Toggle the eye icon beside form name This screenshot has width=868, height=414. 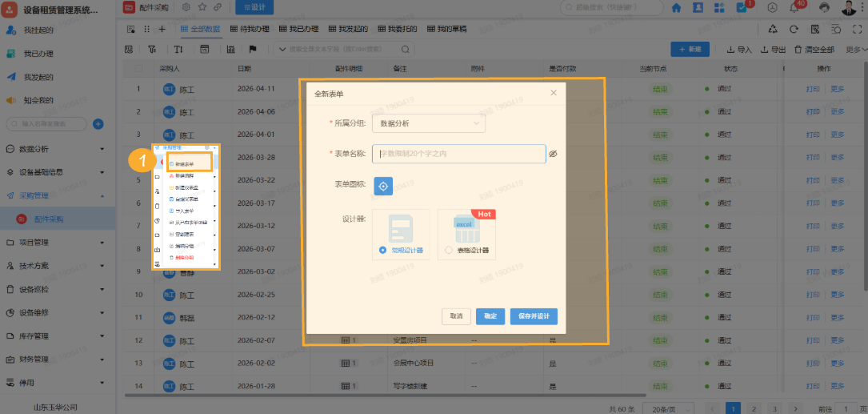tap(553, 153)
